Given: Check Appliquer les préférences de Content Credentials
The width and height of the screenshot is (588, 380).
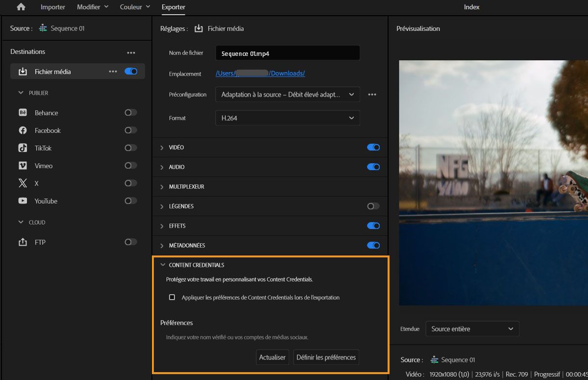Looking at the screenshot, I should pyautogui.click(x=172, y=297).
